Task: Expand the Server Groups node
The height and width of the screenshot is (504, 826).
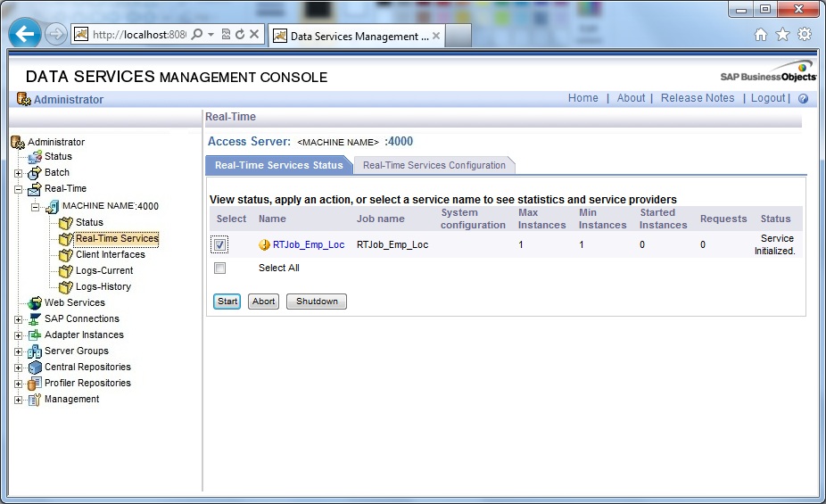Action: coord(19,351)
